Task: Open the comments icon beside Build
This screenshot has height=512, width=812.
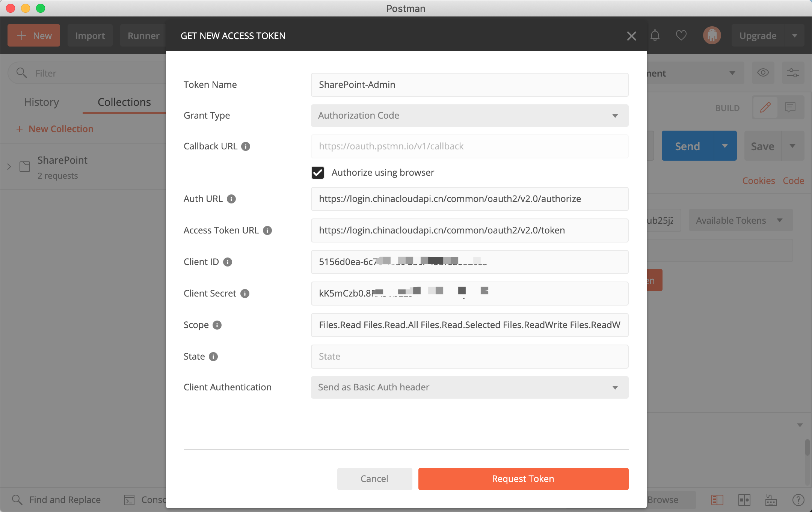Action: (791, 107)
